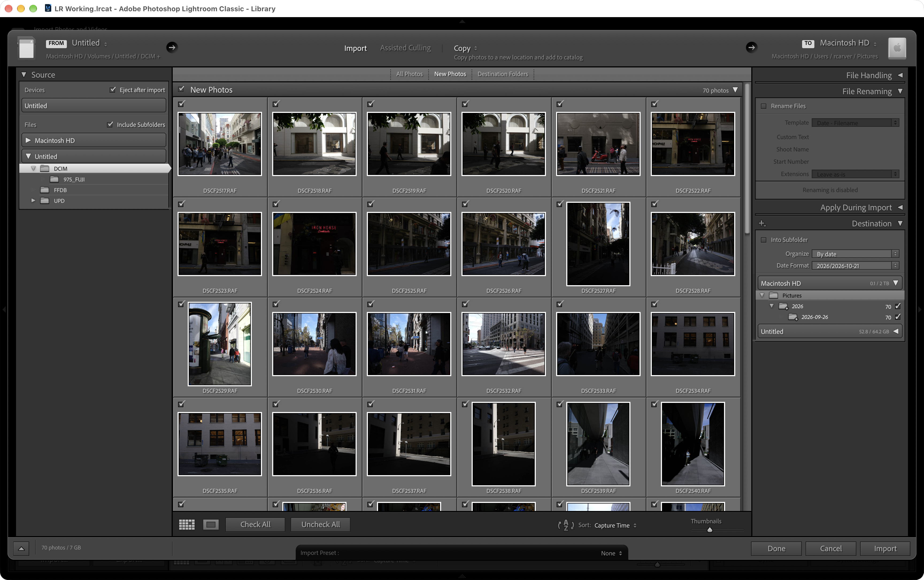Click the FFDB folder icon

tap(45, 190)
